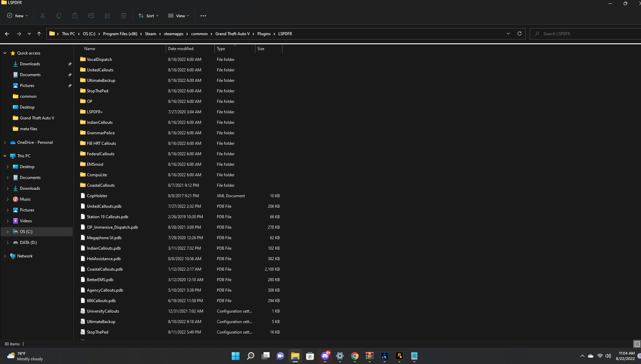Open the New item menu
The height and width of the screenshot is (364, 641).
pyautogui.click(x=18, y=16)
